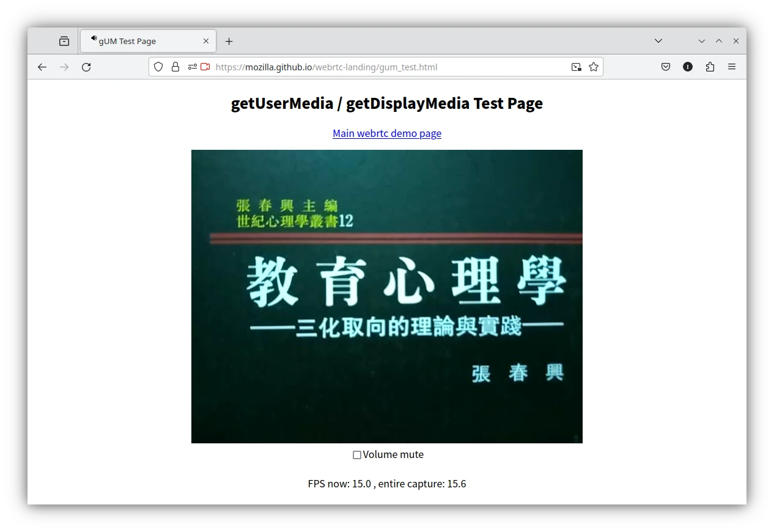Open a new tab with plus button
Viewport: 774px width, 532px height.
[x=229, y=41]
